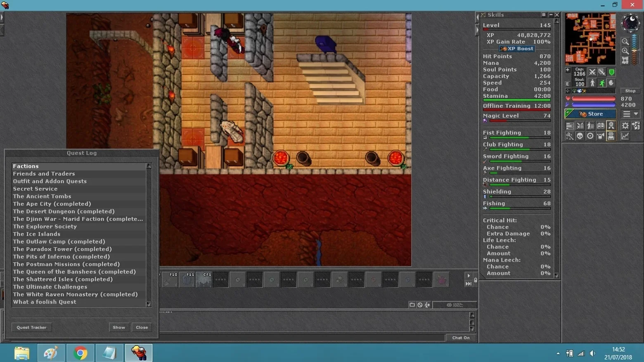The width and height of the screenshot is (644, 362).
Task: Open the Quest Tracker
Action: coord(32,327)
